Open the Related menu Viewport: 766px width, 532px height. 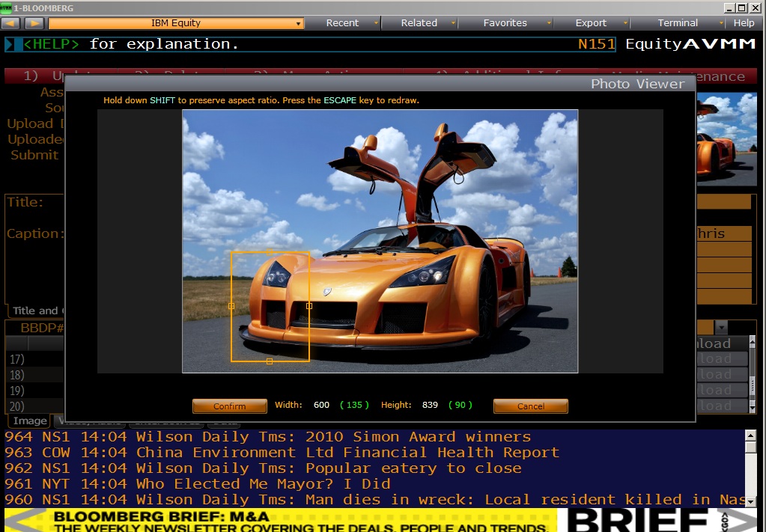pyautogui.click(x=424, y=23)
